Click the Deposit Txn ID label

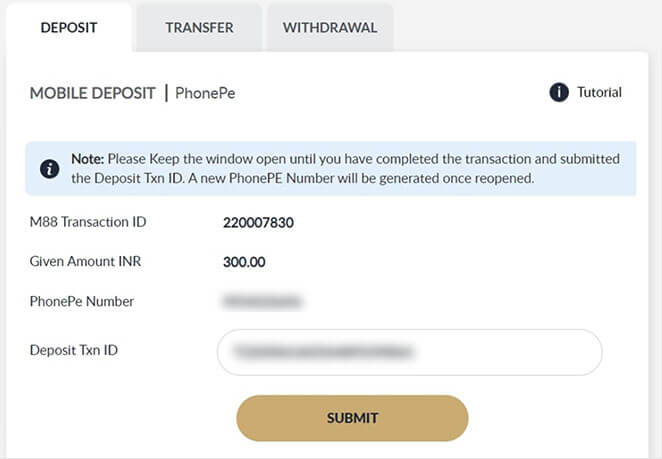click(81, 350)
